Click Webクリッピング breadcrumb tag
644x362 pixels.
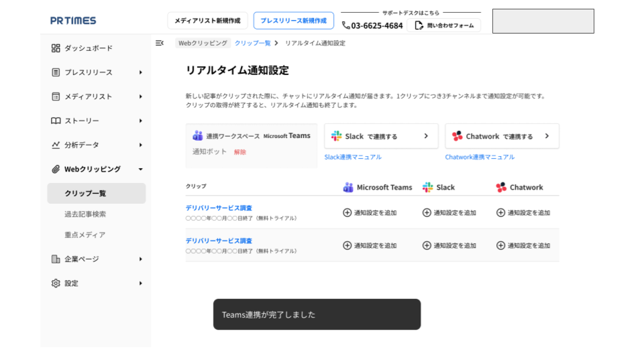coord(203,43)
